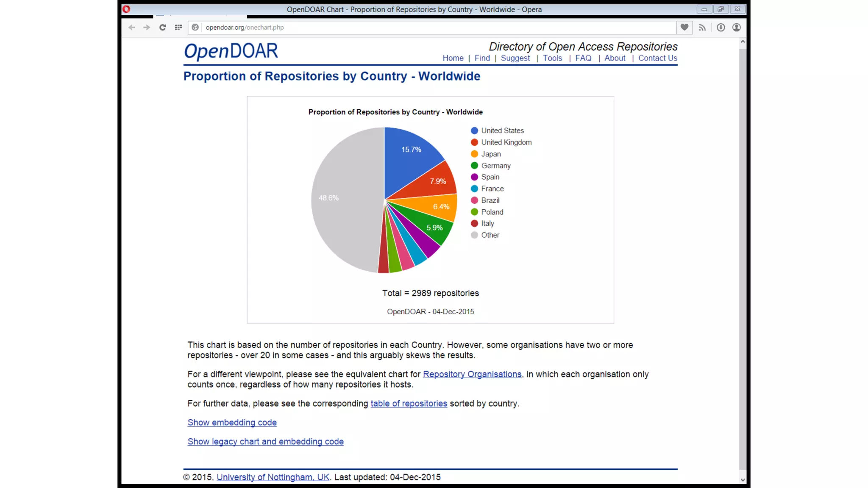Click the scrollbar down arrow

pyautogui.click(x=743, y=480)
